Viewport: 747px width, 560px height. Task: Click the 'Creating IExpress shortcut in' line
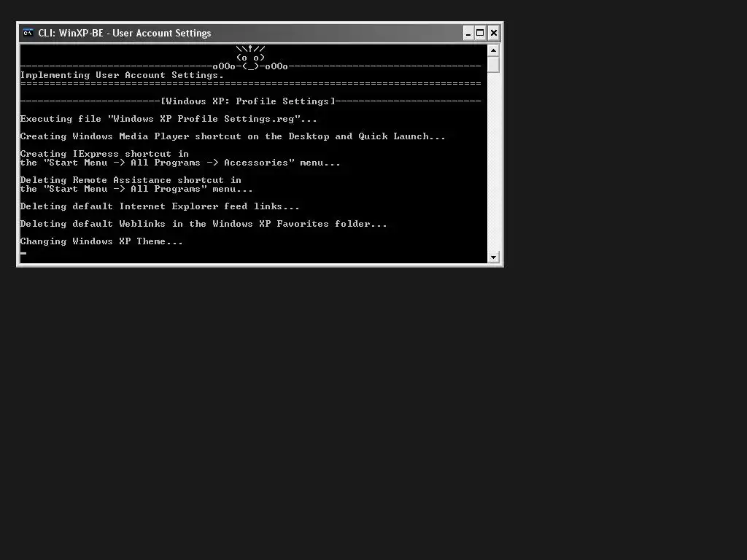105,154
